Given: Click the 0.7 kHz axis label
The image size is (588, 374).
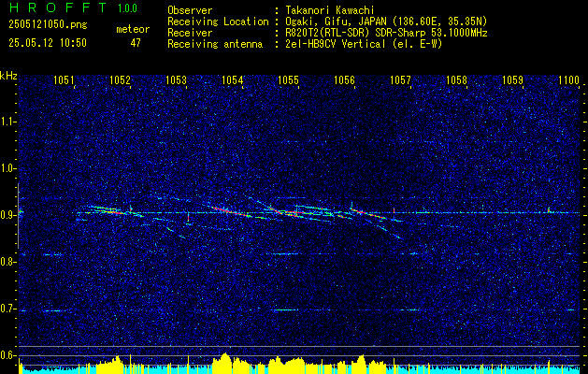Looking at the screenshot, I should click(7, 309).
